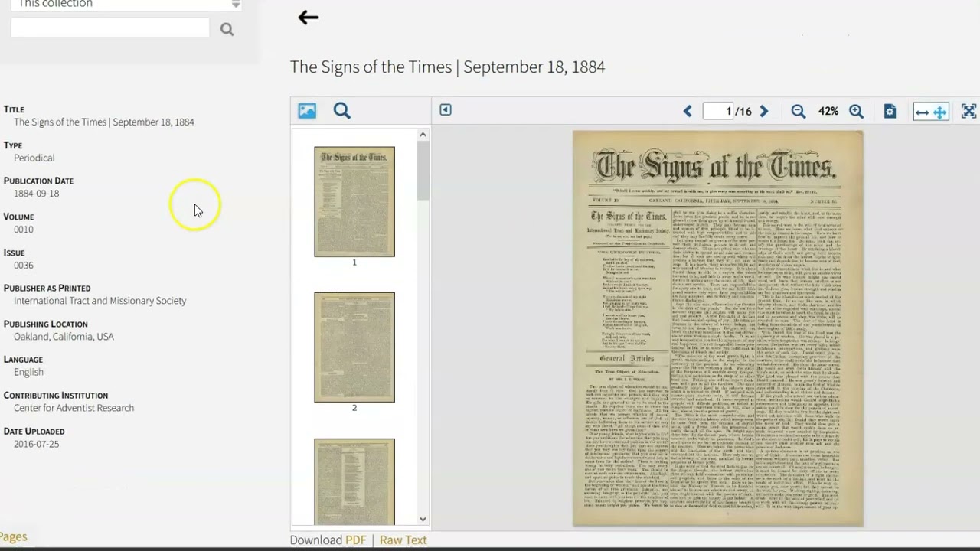Click the main newspaper page image

(x=718, y=328)
